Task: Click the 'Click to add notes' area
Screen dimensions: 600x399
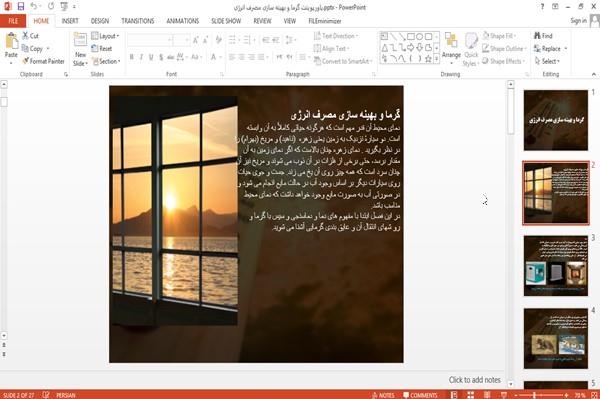Action: point(474,380)
